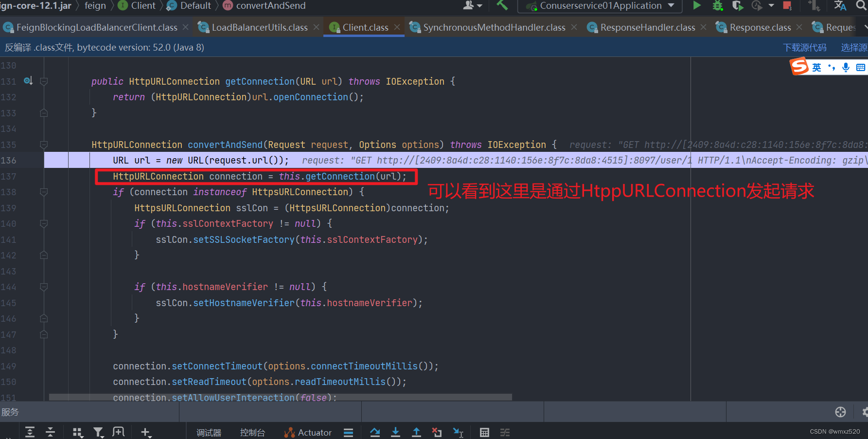The height and width of the screenshot is (439, 868).
Task: Toggle Sogou punctuation mode
Action: [832, 67]
